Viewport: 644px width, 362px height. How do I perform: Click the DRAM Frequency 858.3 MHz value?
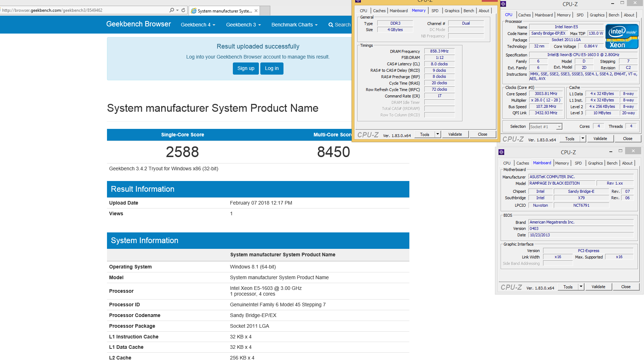tap(439, 51)
